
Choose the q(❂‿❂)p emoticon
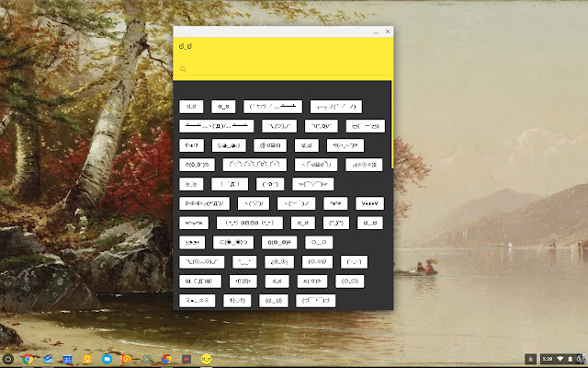[279, 242]
